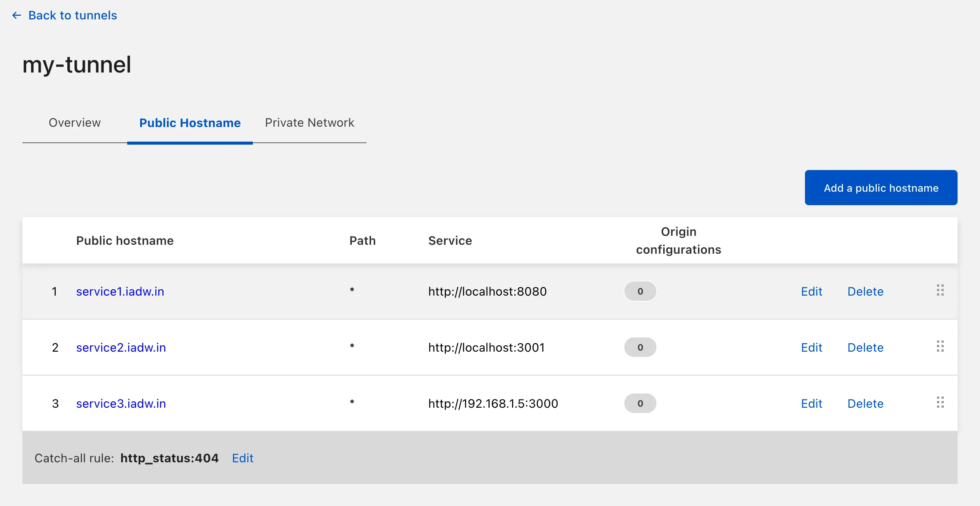
Task: Select the http://192.168.1.5:3000 service text
Action: click(x=493, y=403)
